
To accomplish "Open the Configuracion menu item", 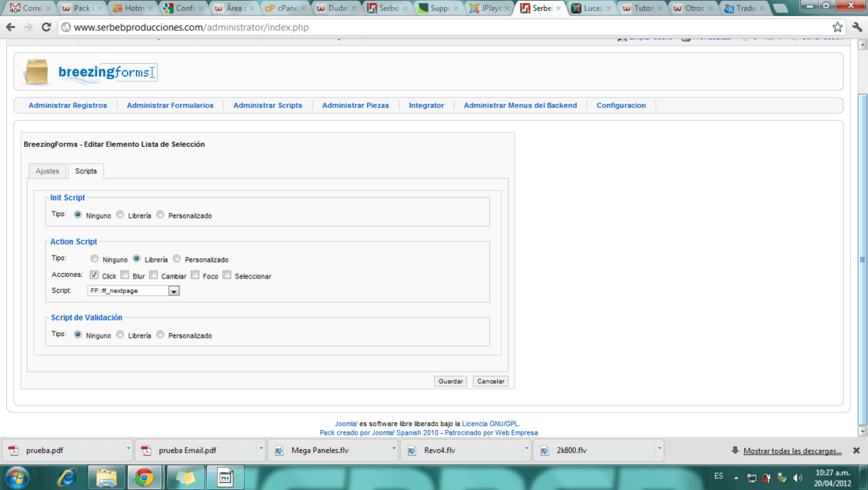I will tap(621, 105).
